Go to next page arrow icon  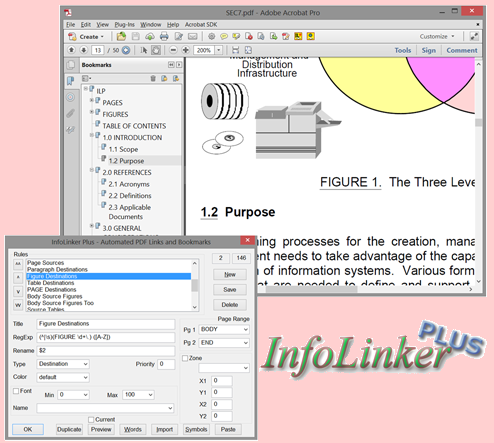point(84,50)
